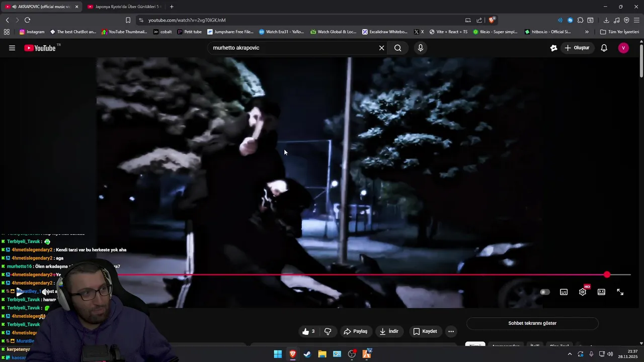Click the taskbar microphone tray icon
Image resolution: width=644 pixels, height=362 pixels.
[591, 354]
